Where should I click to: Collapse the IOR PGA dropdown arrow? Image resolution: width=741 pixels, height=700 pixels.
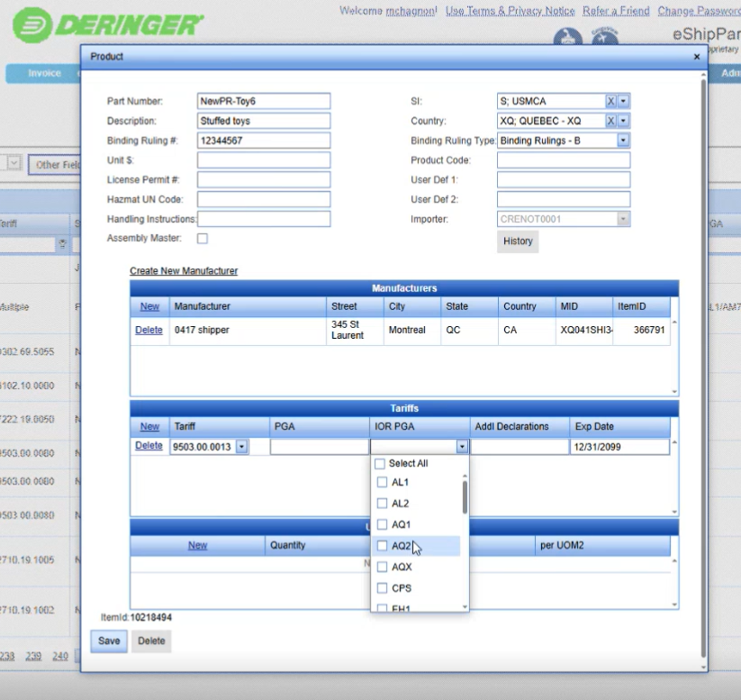[462, 447]
